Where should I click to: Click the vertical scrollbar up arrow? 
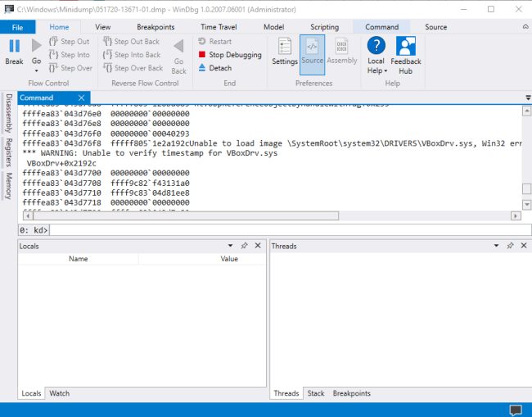tap(526, 111)
